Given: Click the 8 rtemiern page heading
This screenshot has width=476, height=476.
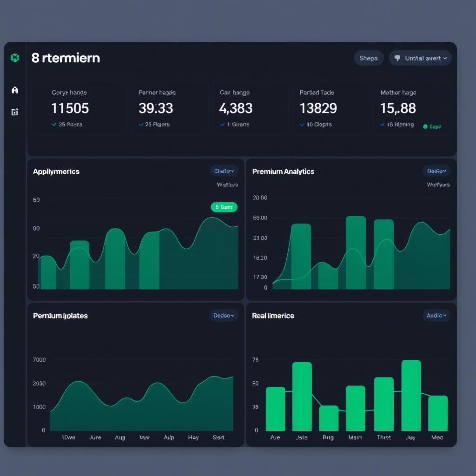Looking at the screenshot, I should click(x=66, y=58).
